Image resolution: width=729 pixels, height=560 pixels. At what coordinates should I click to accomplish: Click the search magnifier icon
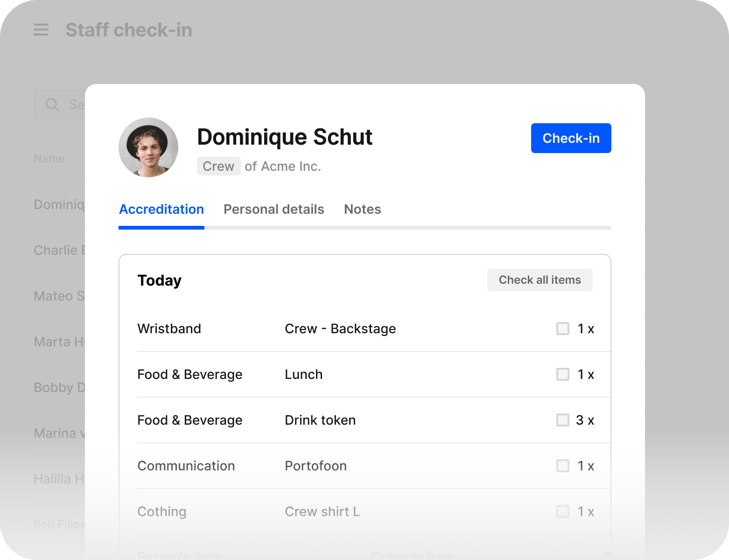[52, 105]
